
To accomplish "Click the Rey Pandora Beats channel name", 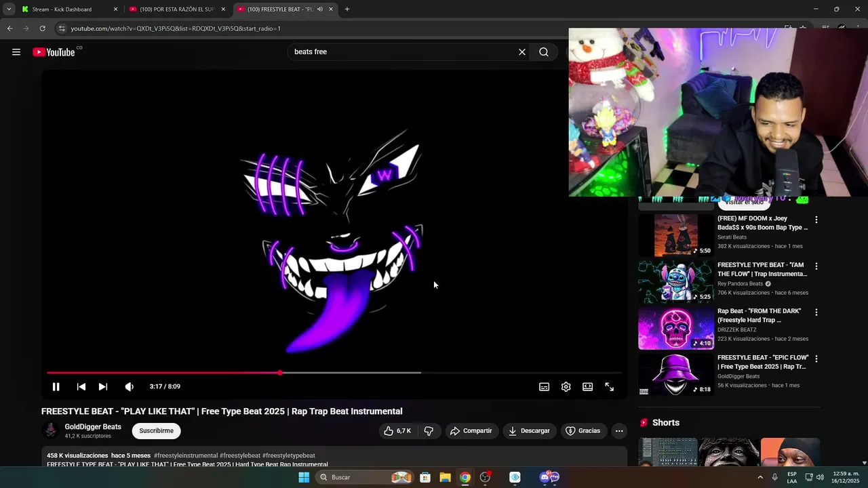I will pyautogui.click(x=740, y=284).
